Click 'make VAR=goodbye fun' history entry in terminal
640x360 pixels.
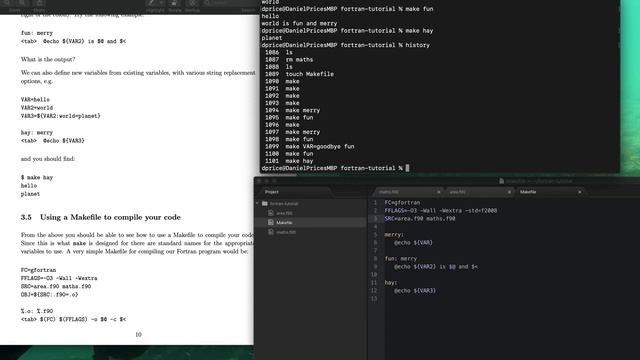320,147
